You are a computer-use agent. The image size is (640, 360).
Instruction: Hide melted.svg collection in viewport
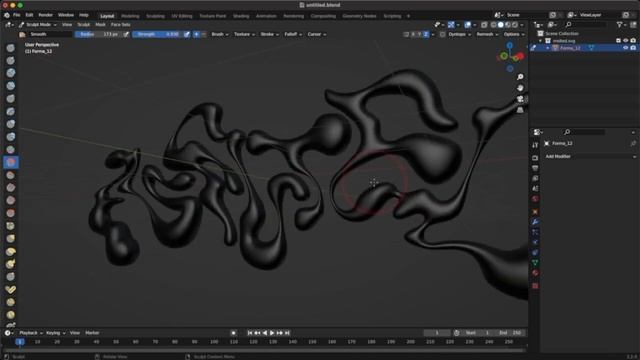(625, 41)
